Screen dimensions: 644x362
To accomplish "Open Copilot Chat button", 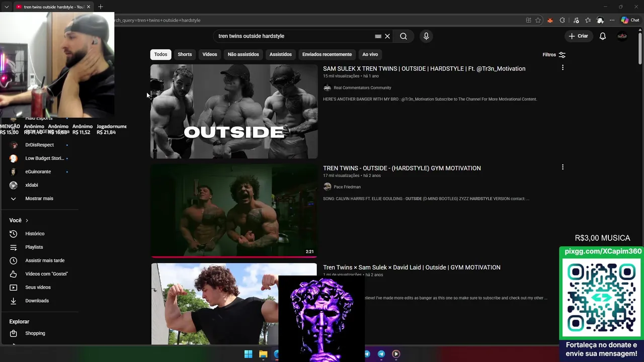I will (630, 20).
